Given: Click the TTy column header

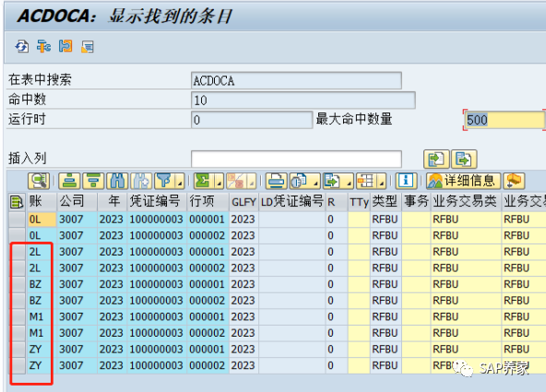Looking at the screenshot, I should coord(359,202).
